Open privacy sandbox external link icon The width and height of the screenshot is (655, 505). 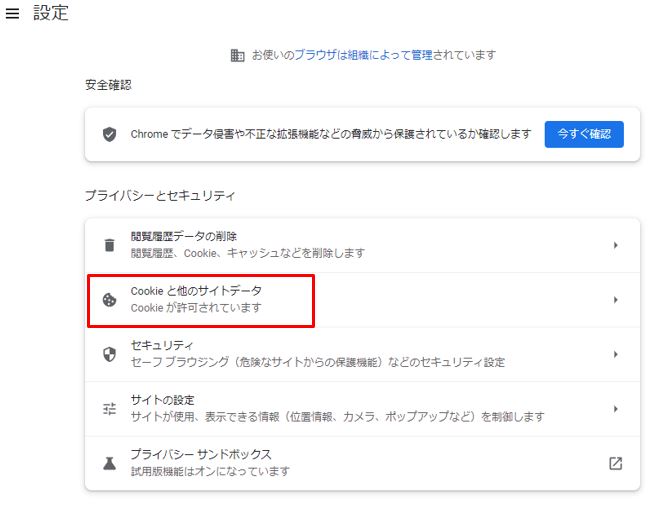[616, 463]
